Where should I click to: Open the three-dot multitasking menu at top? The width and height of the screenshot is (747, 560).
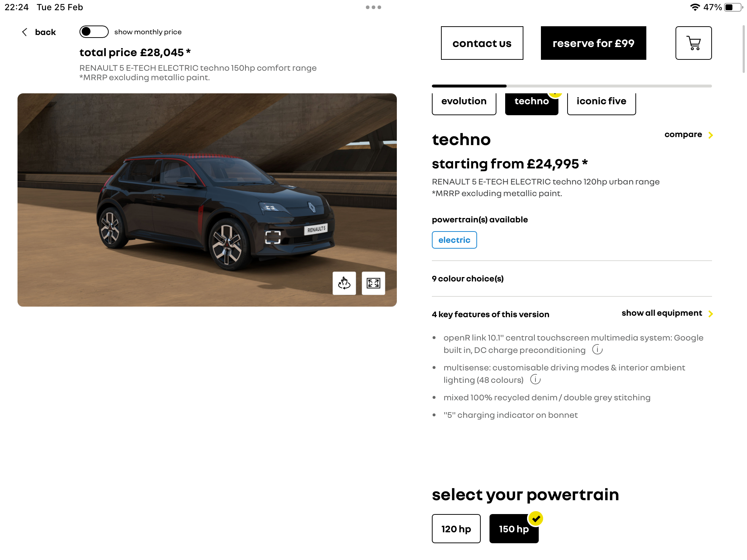pos(373,7)
